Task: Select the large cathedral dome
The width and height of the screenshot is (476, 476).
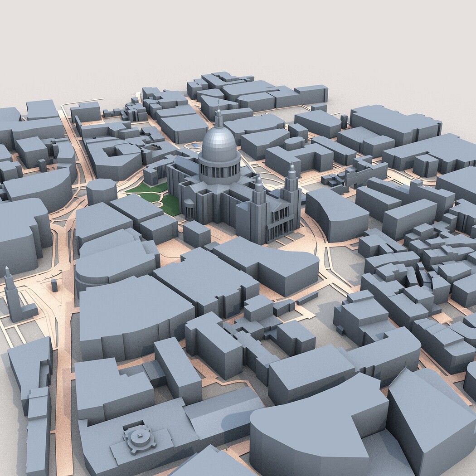Action: tap(219, 144)
